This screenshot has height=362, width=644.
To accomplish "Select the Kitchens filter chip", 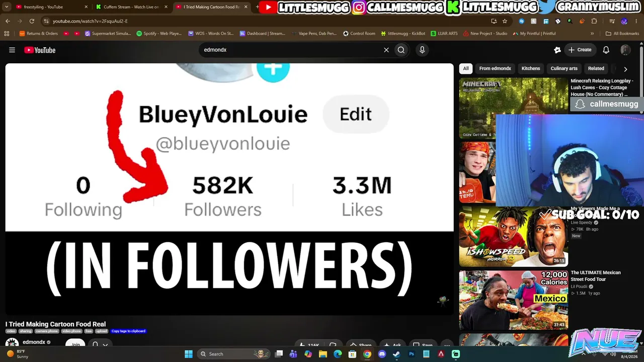I will coord(531,68).
